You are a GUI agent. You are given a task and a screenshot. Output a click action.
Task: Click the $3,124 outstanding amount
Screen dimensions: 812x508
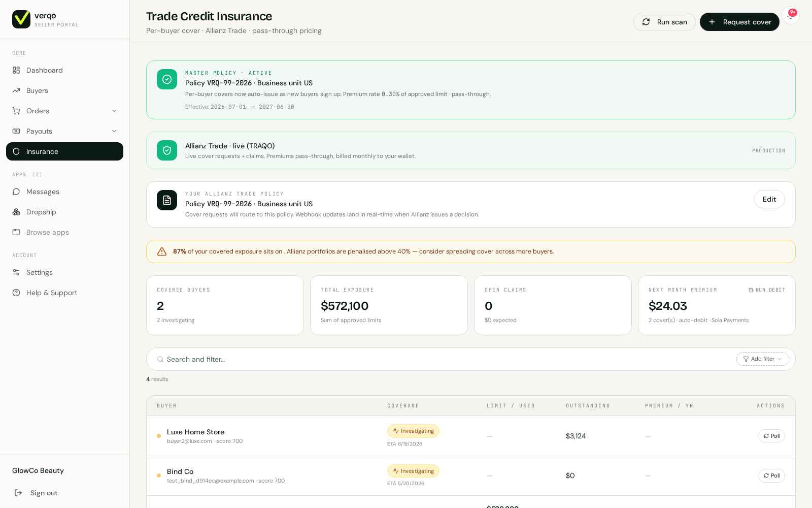click(576, 436)
